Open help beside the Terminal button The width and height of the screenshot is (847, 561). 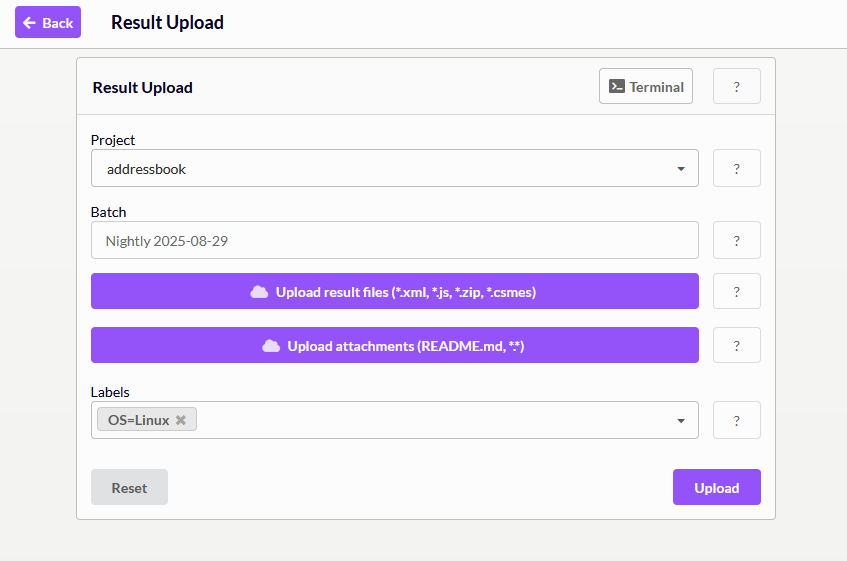pos(736,86)
